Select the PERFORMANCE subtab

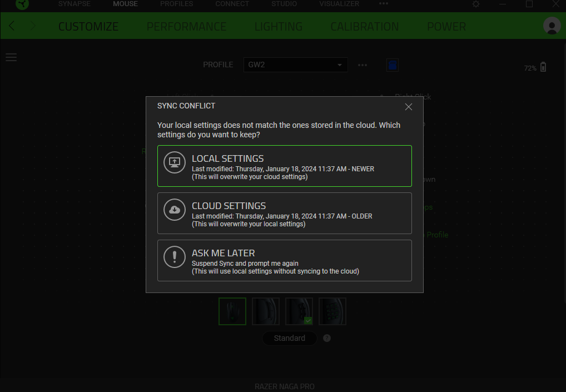pyautogui.click(x=186, y=26)
